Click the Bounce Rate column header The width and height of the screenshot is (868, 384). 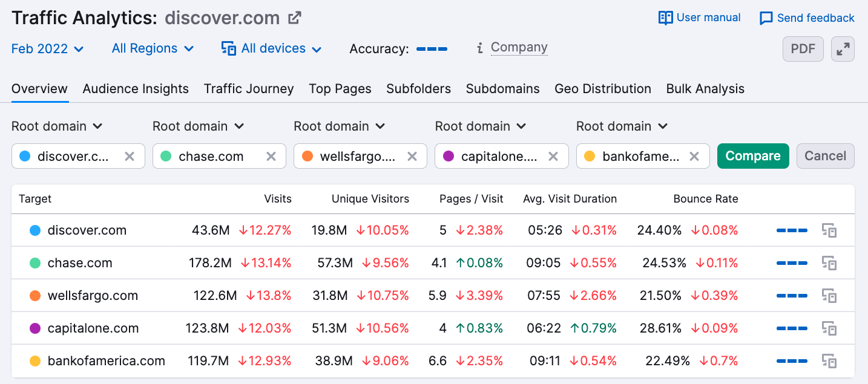point(706,199)
